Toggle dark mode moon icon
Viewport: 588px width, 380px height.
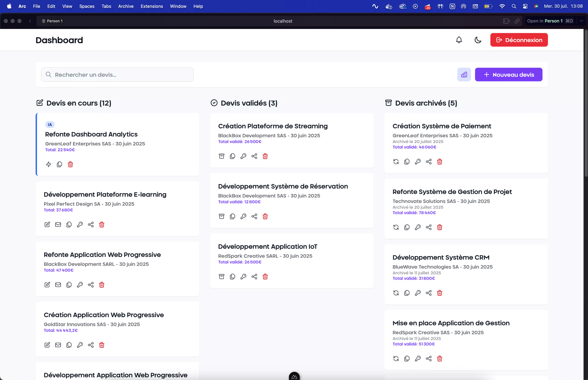(478, 40)
